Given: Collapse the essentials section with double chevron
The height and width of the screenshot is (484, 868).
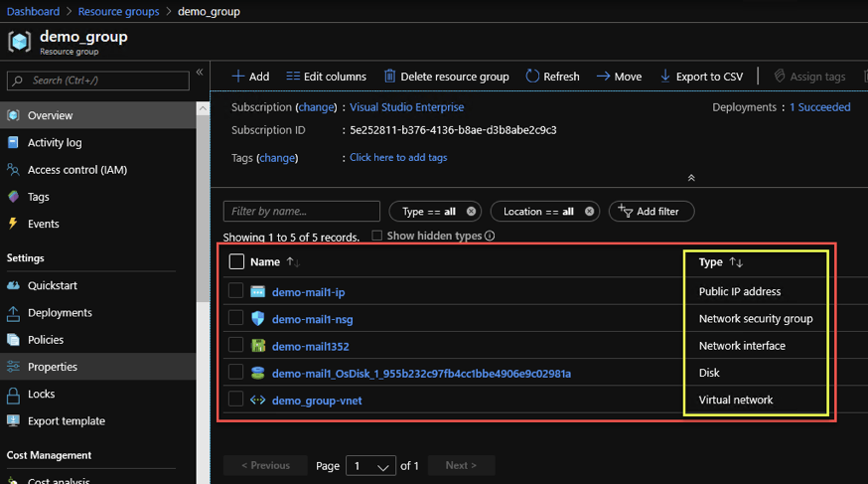Looking at the screenshot, I should [691, 178].
